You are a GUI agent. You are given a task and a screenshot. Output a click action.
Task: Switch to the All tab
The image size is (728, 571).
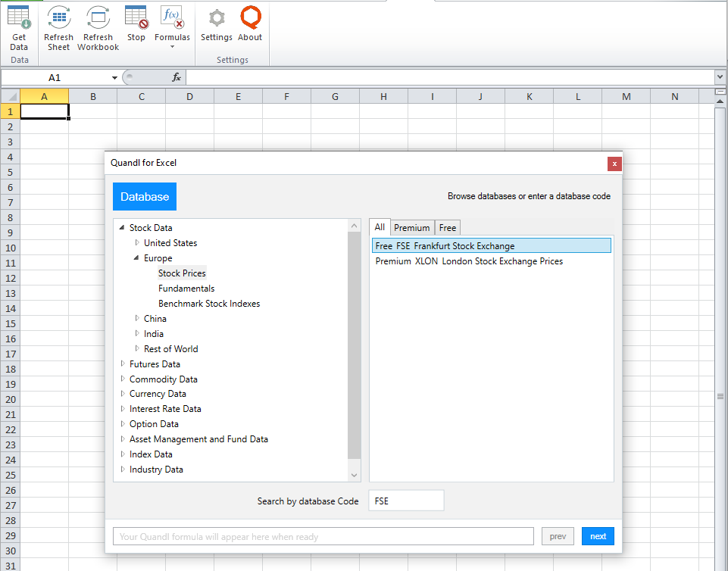click(380, 227)
